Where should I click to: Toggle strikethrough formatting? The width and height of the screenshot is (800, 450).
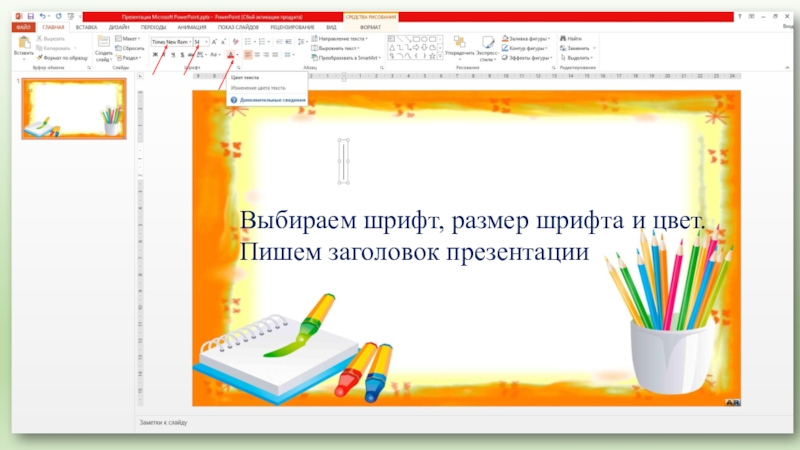pos(190,55)
